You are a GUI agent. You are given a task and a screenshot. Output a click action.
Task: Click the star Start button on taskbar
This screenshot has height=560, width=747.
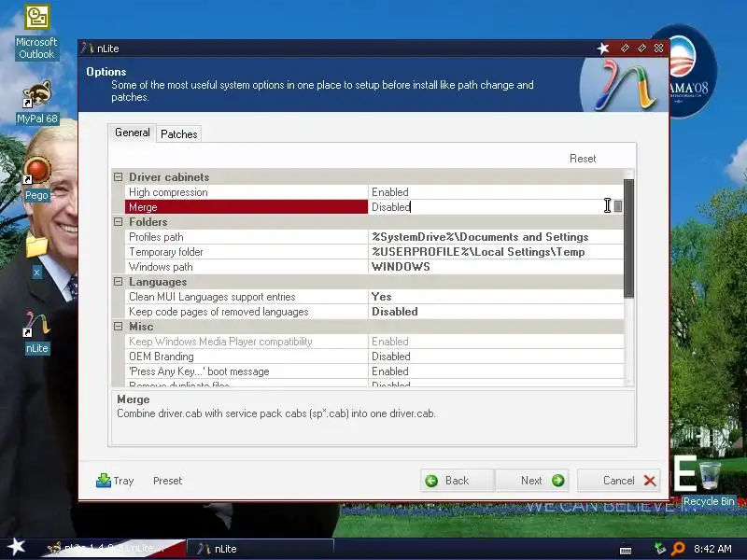point(16,548)
